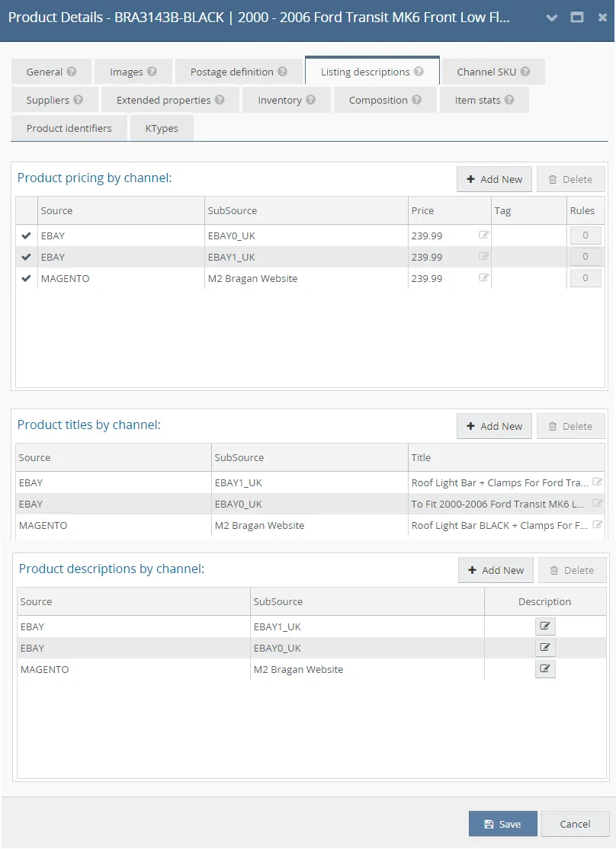Select the Listing descriptions tab
Image resolution: width=616 pixels, height=849 pixels.
coord(372,72)
